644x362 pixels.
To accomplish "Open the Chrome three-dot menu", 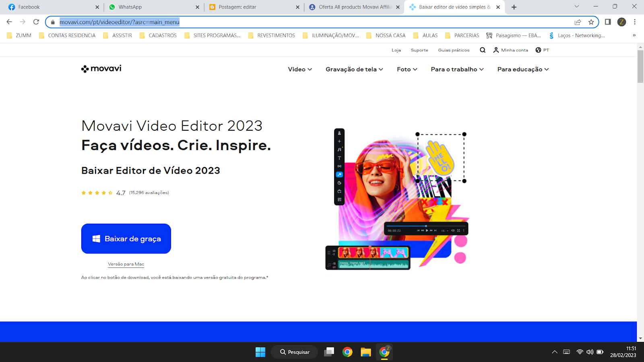I will point(635,22).
